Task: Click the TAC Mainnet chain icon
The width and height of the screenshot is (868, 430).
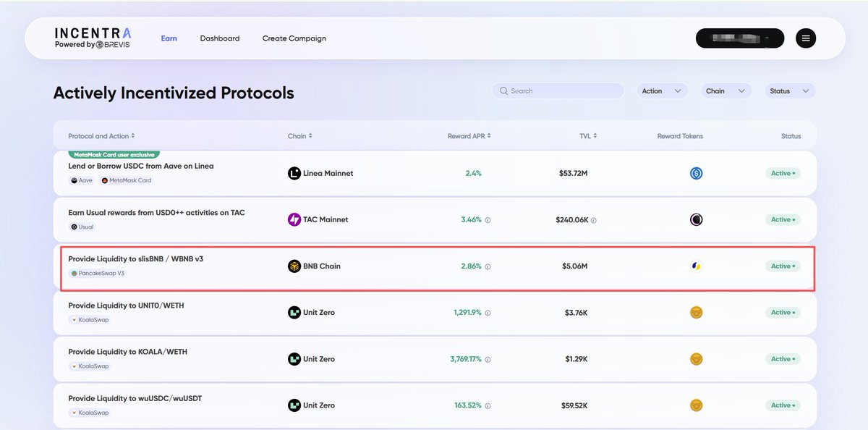Action: point(294,220)
